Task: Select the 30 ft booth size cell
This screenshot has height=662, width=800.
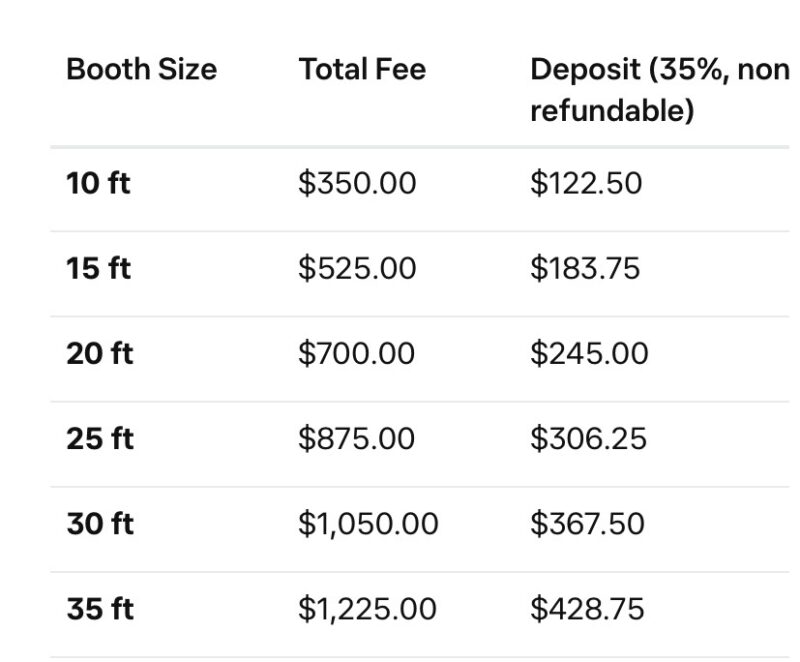Action: click(100, 524)
